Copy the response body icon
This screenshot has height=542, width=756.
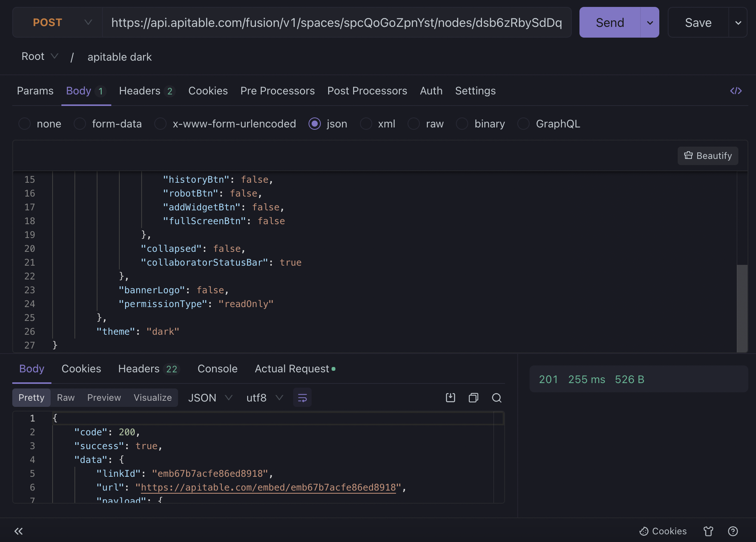point(474,398)
